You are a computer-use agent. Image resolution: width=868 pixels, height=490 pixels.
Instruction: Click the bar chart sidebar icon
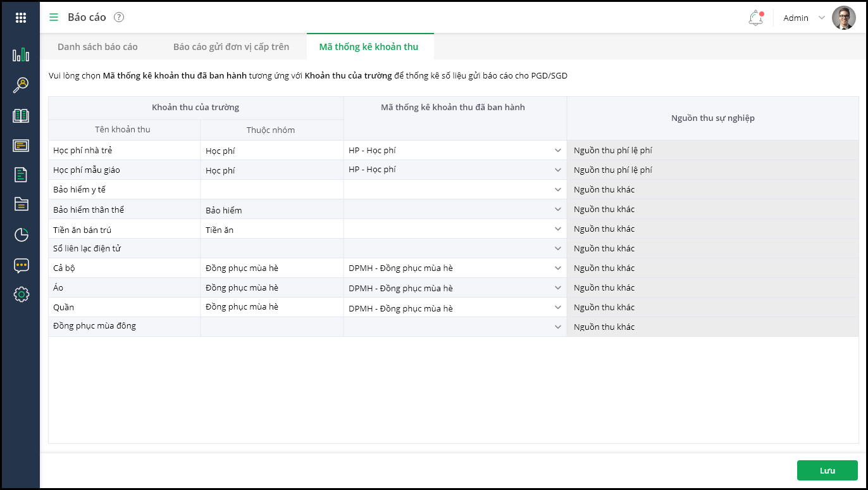(21, 55)
